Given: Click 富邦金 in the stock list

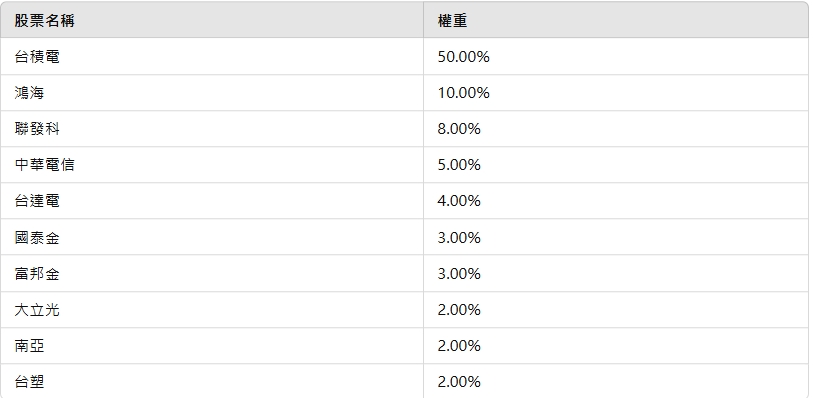Looking at the screenshot, I should tap(37, 273).
